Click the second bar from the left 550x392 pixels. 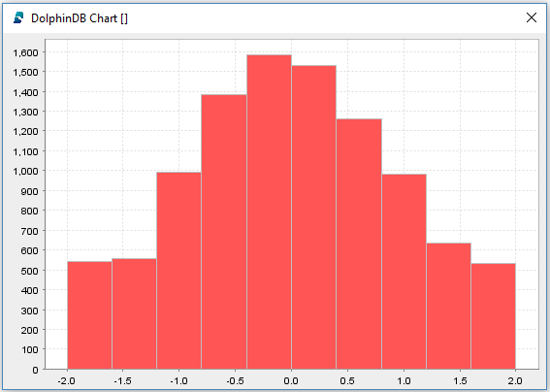point(134,313)
